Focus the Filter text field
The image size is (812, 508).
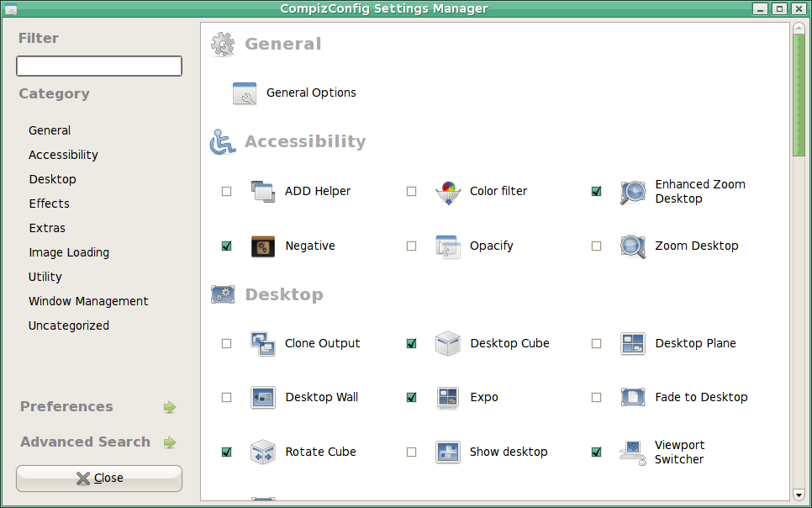pyautogui.click(x=99, y=66)
